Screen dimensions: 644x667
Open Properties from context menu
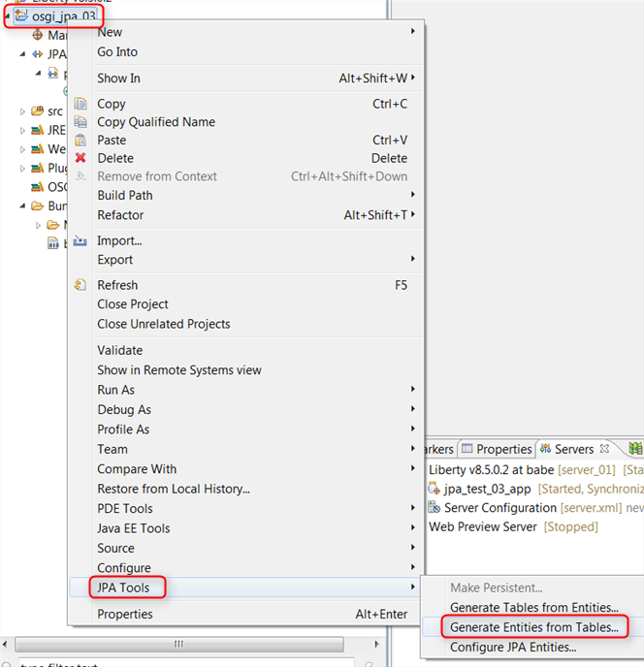125,614
